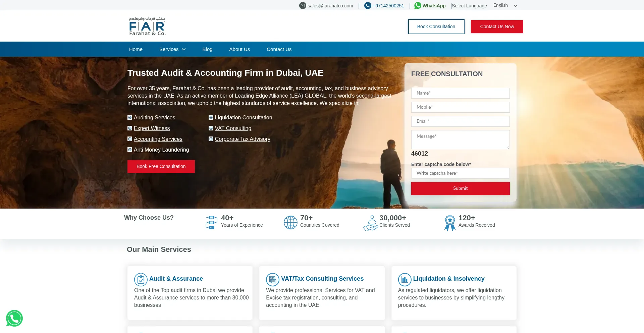Click the email envelope icon in top bar

coord(303,6)
